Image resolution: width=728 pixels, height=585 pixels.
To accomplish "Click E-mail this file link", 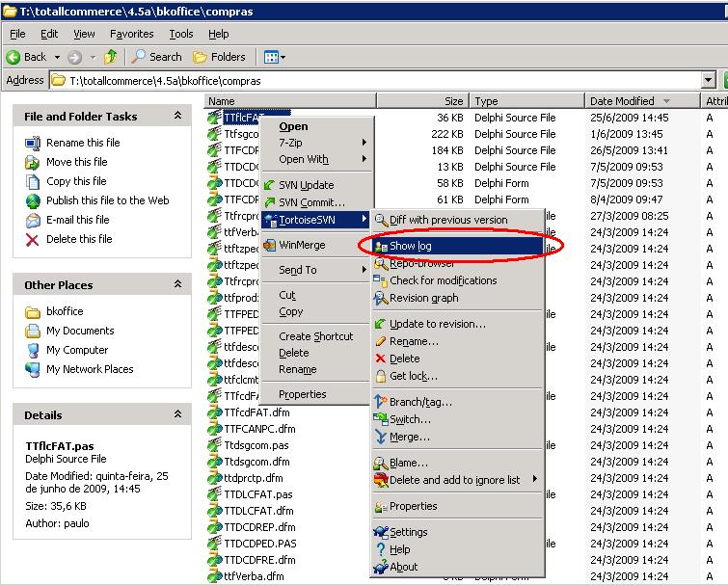I will pyautogui.click(x=77, y=220).
